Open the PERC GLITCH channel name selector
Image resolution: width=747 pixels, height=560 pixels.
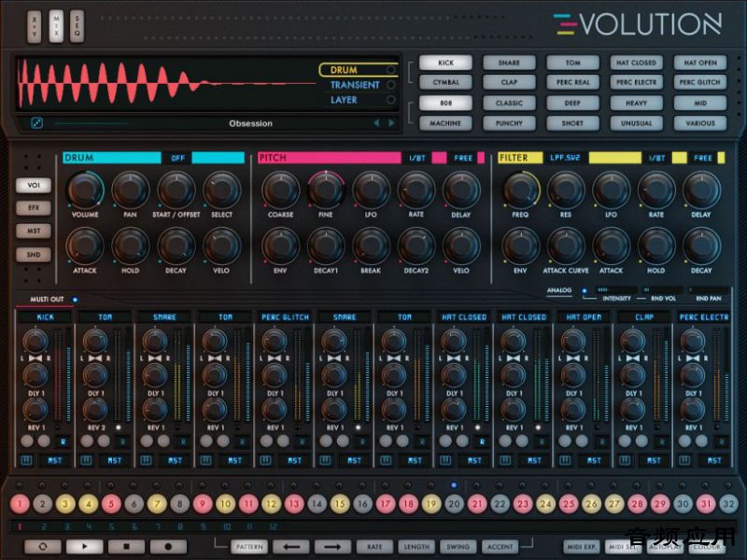[285, 317]
